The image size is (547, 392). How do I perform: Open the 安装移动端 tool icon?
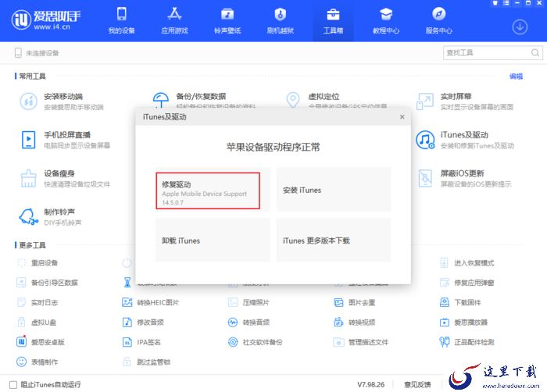tap(28, 102)
